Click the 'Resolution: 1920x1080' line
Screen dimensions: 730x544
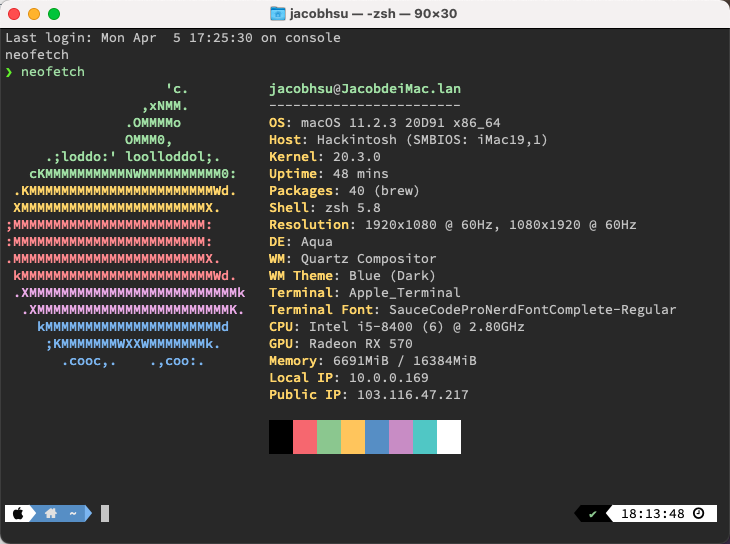pyautogui.click(x=453, y=224)
